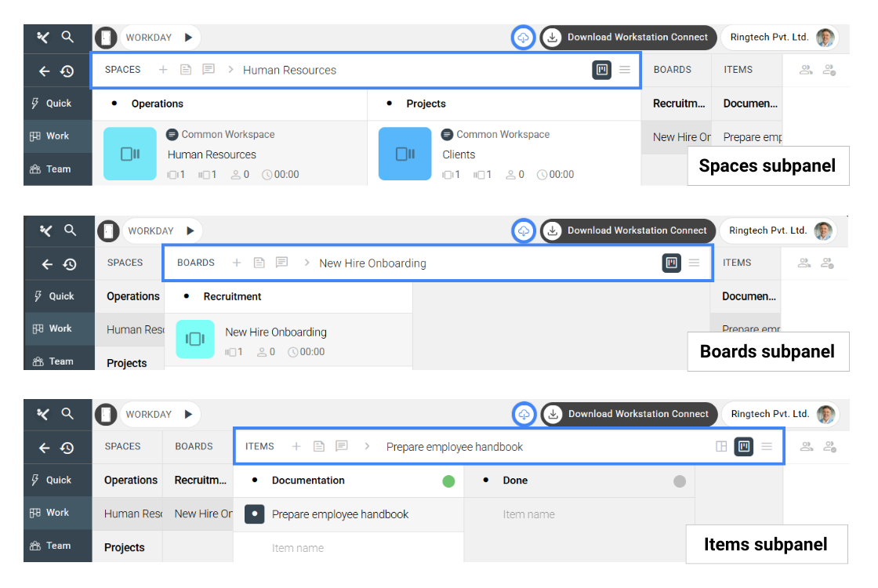
Task: Select the Recruitment group heading above New Hire Onboarding
Action: [232, 296]
